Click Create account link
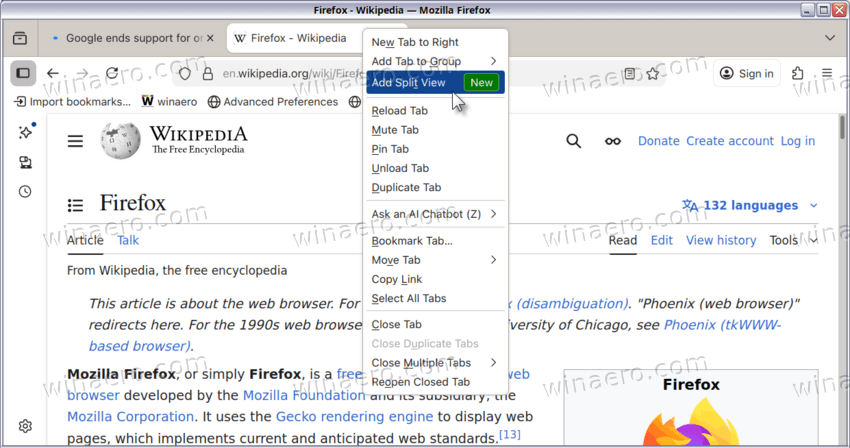The image size is (850, 448). pos(730,141)
